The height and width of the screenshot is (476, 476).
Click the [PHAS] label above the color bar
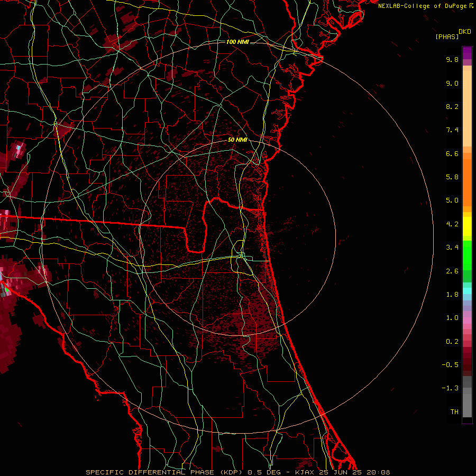pyautogui.click(x=447, y=36)
